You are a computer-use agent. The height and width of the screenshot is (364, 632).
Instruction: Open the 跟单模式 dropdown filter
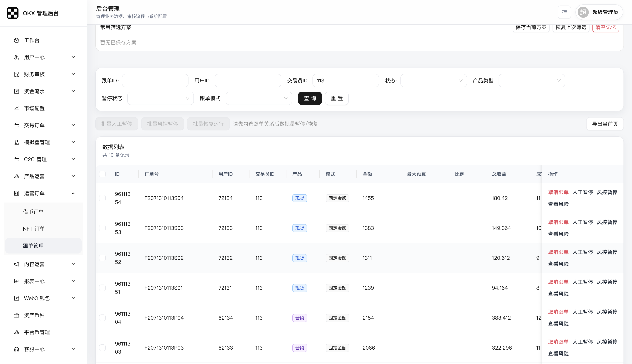tap(259, 98)
